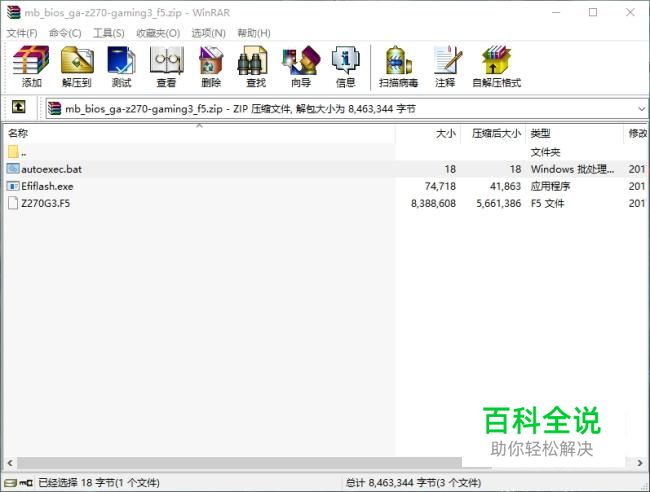Click the parent folder ".." icon
Screen dimensions: 650x492
[x=13, y=151]
